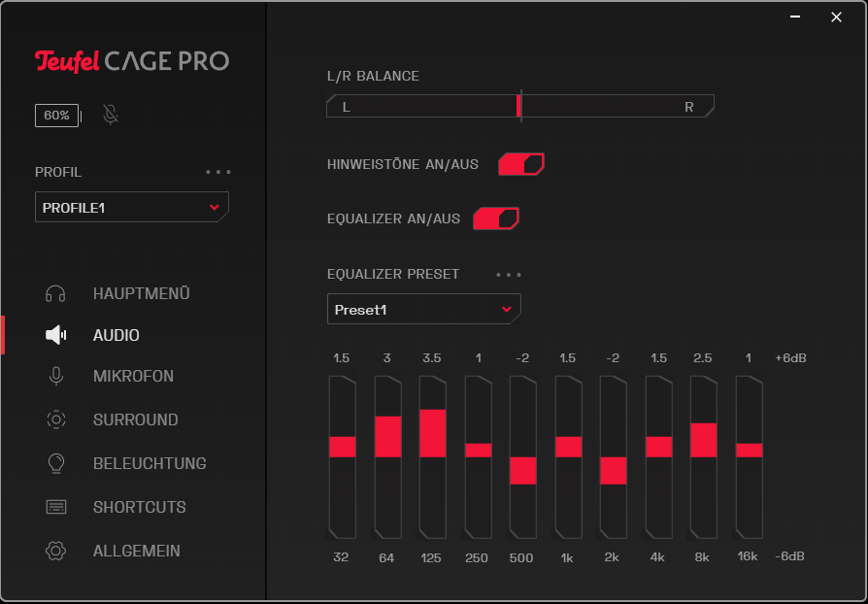Click the -6dB scale label
Image resolution: width=868 pixels, height=604 pixels.
788,556
